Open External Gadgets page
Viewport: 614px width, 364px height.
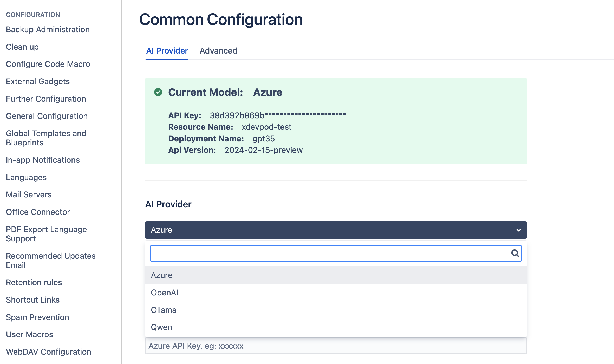38,81
